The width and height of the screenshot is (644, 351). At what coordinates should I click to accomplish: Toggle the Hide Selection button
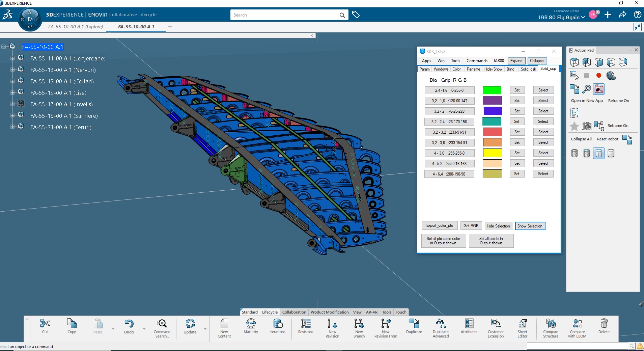point(498,226)
